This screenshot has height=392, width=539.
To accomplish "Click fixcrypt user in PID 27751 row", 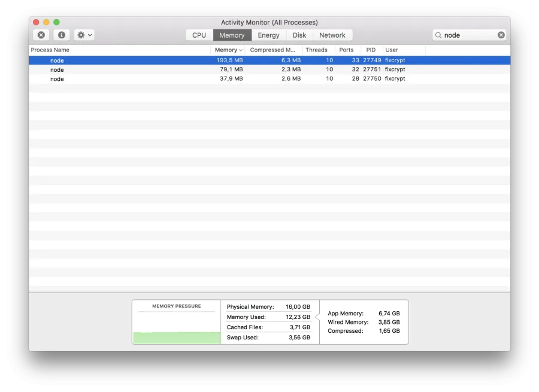I will point(395,69).
